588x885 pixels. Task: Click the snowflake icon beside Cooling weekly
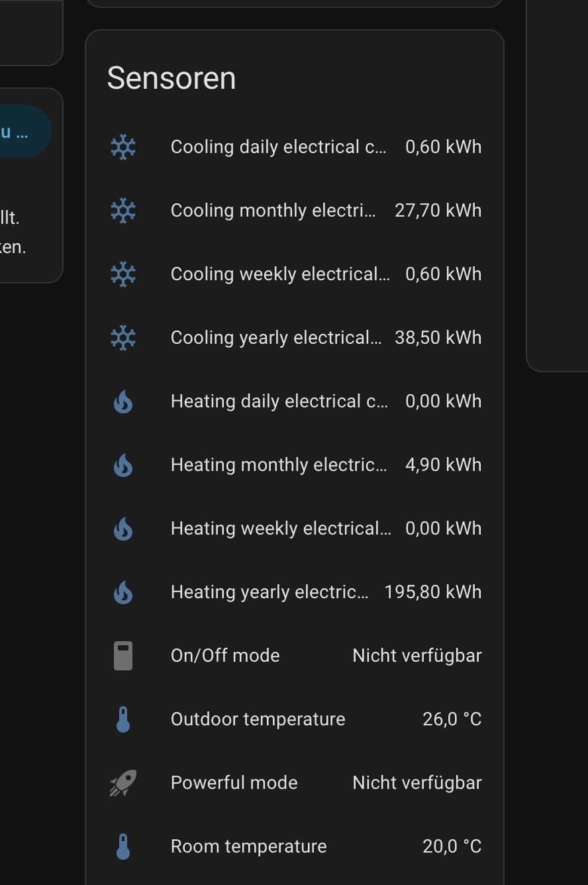[123, 274]
